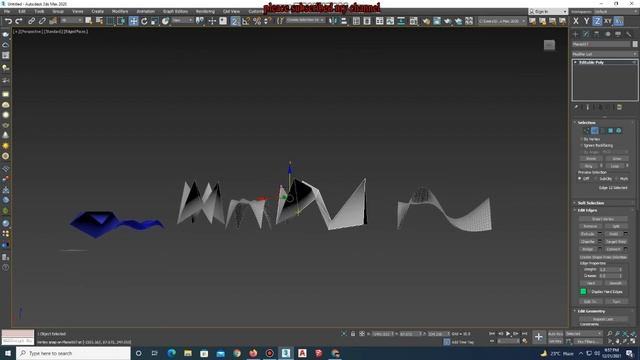Toggle the Angle Snap button
This screenshot has width=640, height=360.
point(246,21)
